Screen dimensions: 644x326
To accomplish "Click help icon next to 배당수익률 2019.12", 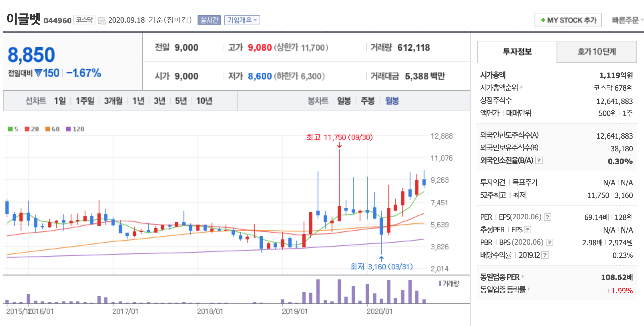I will point(545,255).
